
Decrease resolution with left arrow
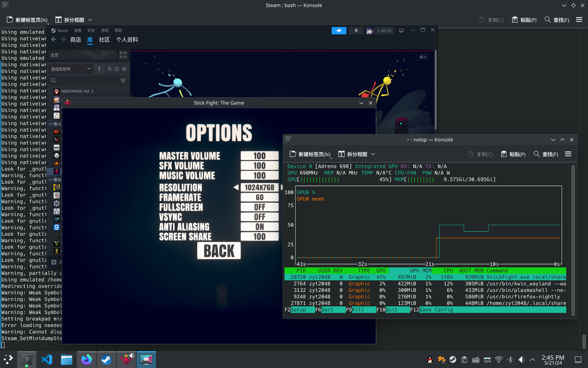pos(236,187)
